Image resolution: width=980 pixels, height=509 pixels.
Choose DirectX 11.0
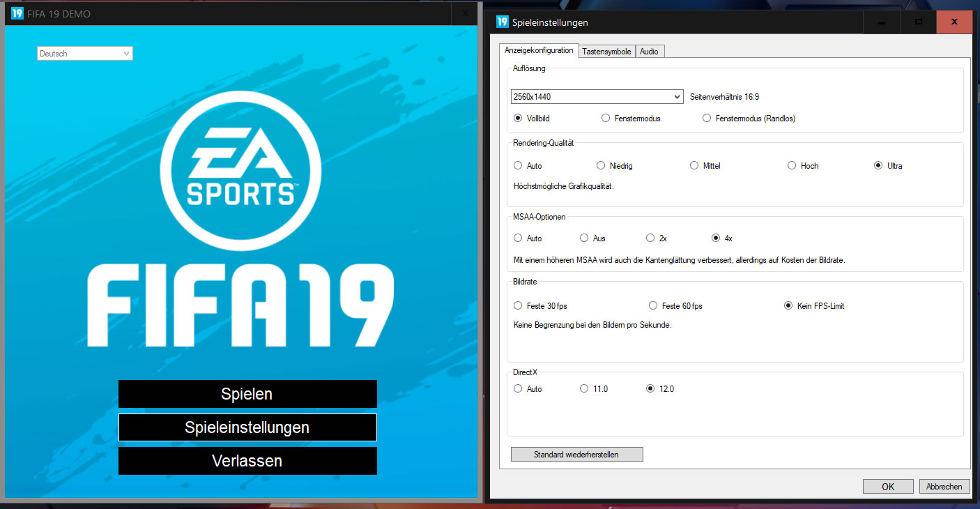583,388
